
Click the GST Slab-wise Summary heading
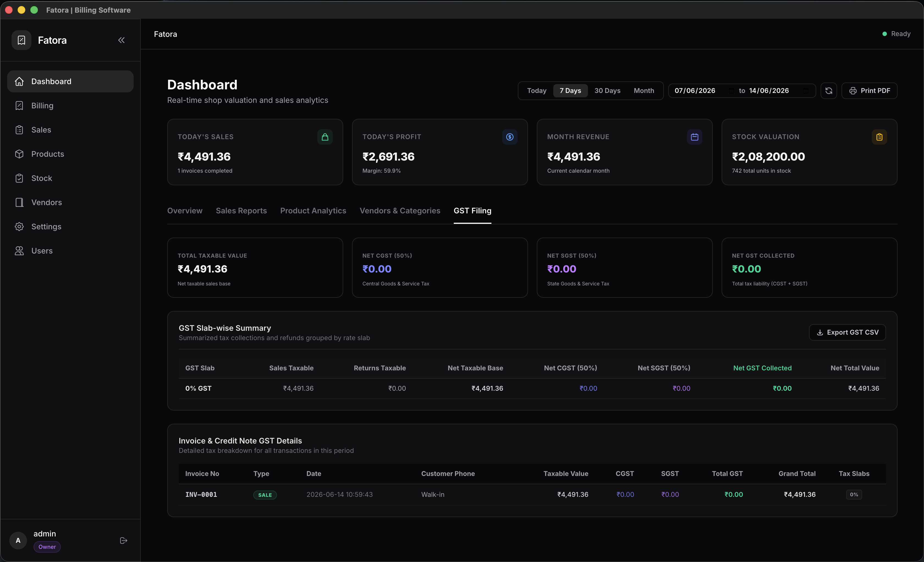coord(225,328)
